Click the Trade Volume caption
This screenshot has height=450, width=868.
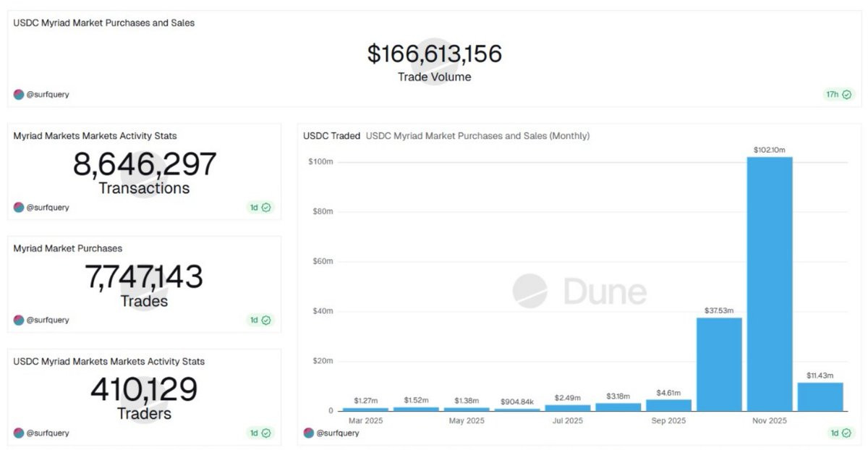tap(434, 77)
